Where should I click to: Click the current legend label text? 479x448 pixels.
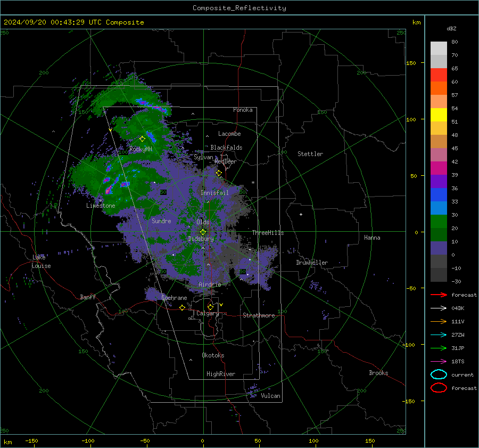463,374
